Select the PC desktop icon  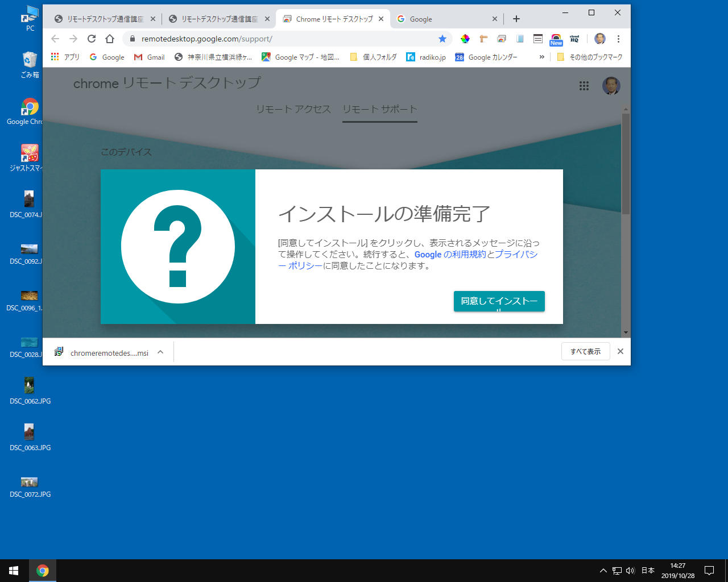[x=30, y=18]
